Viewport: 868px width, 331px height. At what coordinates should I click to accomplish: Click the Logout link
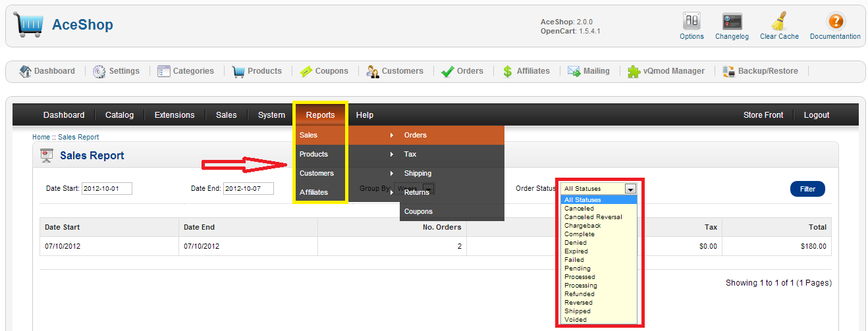(x=817, y=115)
